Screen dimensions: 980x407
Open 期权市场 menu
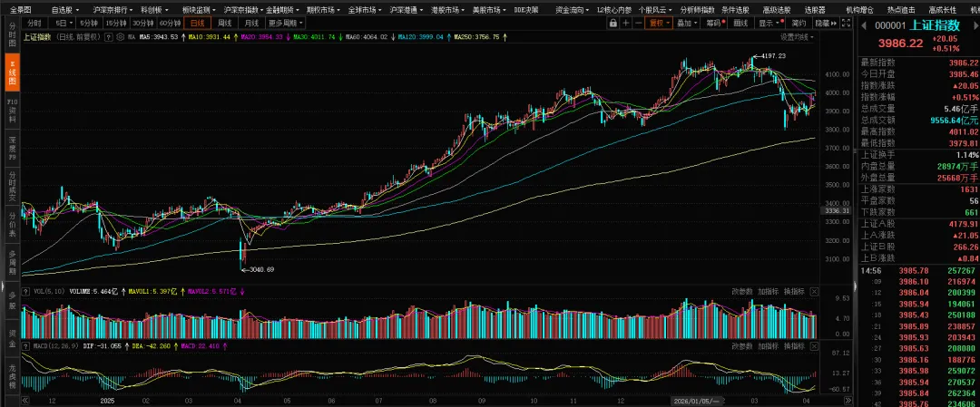(323, 10)
